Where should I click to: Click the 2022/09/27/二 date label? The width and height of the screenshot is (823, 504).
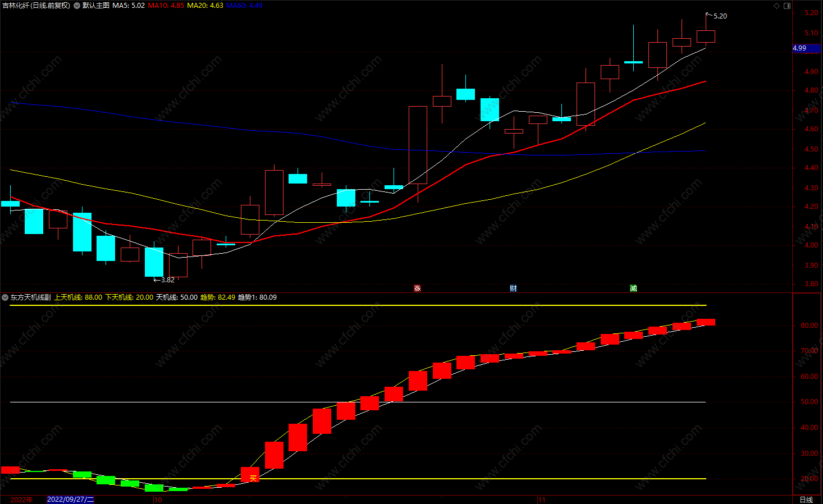click(x=71, y=500)
